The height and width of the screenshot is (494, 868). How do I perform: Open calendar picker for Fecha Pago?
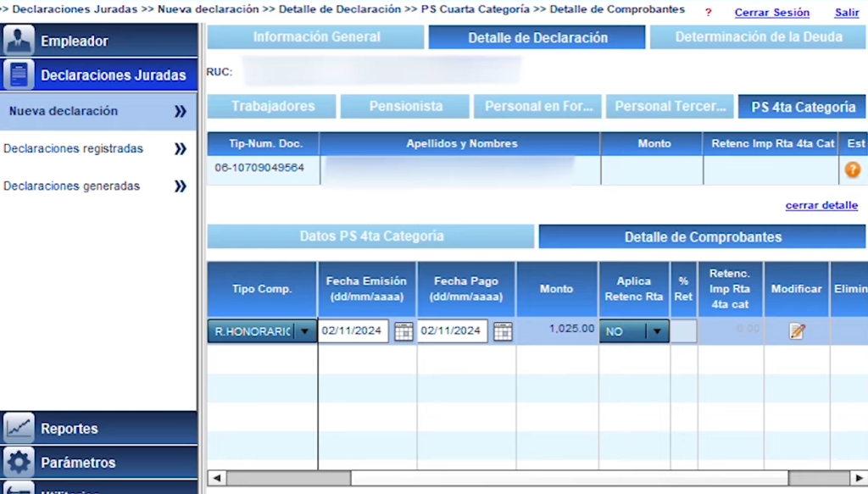click(x=503, y=331)
